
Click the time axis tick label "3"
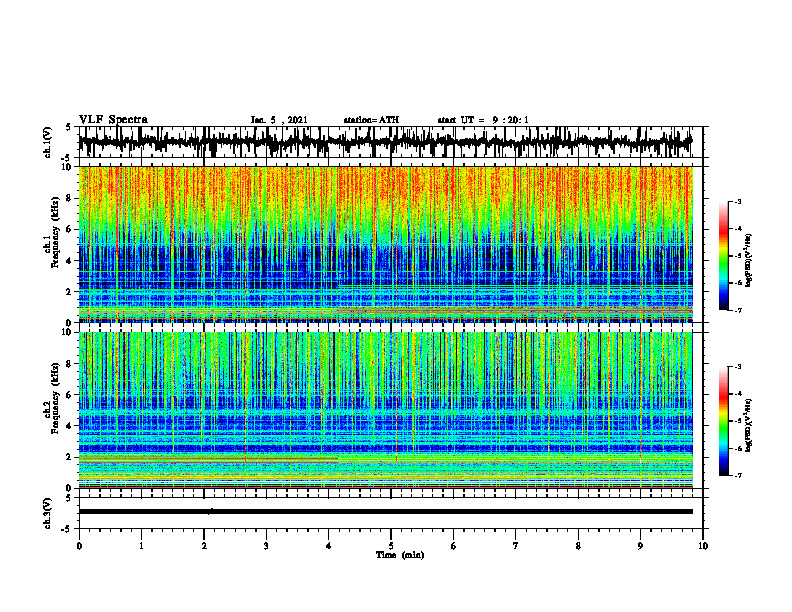[x=266, y=546]
